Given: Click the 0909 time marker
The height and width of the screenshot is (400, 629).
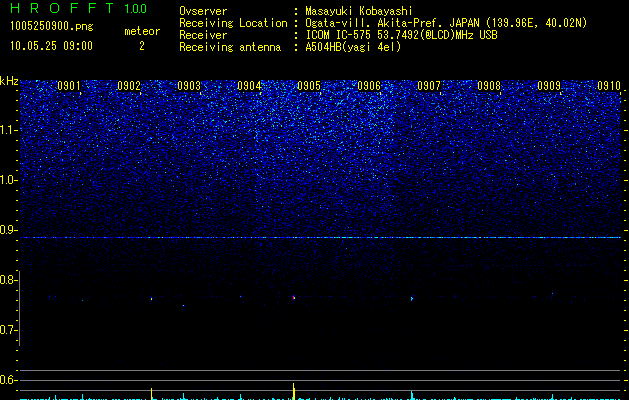Looking at the screenshot, I should (x=549, y=85).
